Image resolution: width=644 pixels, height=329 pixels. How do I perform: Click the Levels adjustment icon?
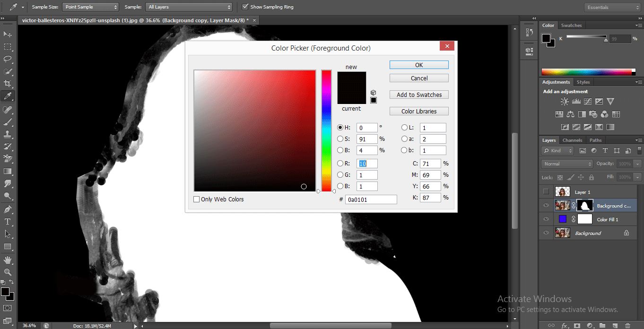click(576, 101)
